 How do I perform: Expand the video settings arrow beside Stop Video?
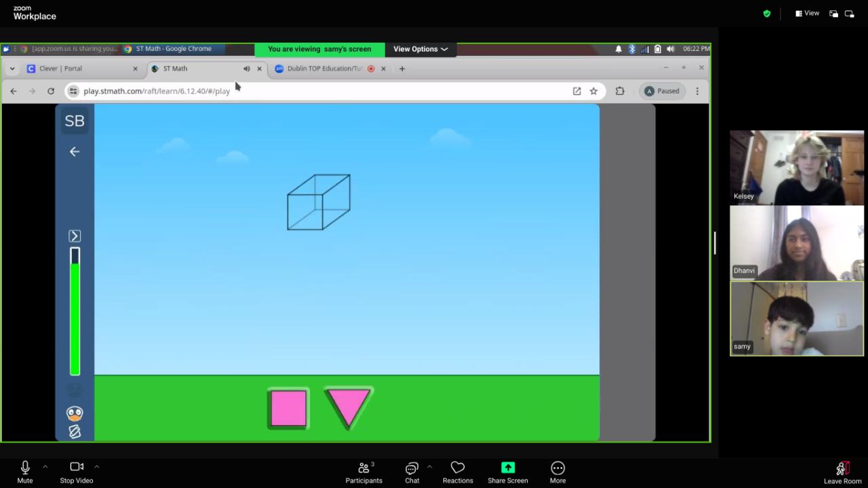point(96,466)
